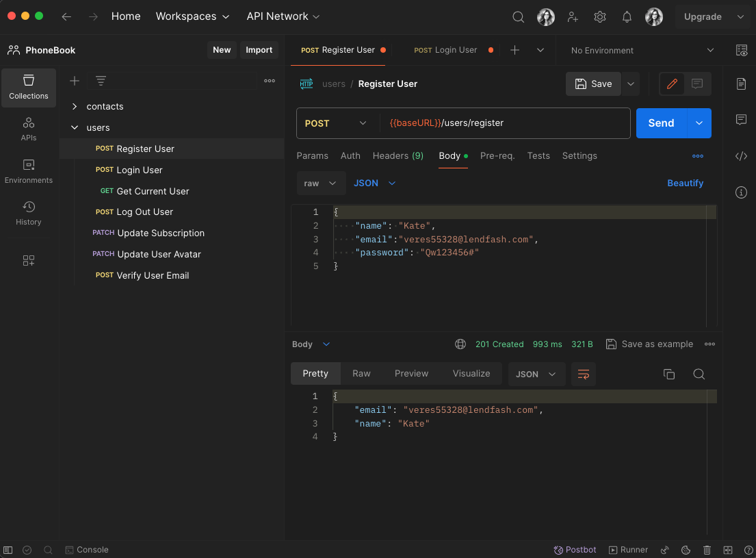The image size is (756, 558).
Task: Switch response view to Visualize
Action: point(471,374)
